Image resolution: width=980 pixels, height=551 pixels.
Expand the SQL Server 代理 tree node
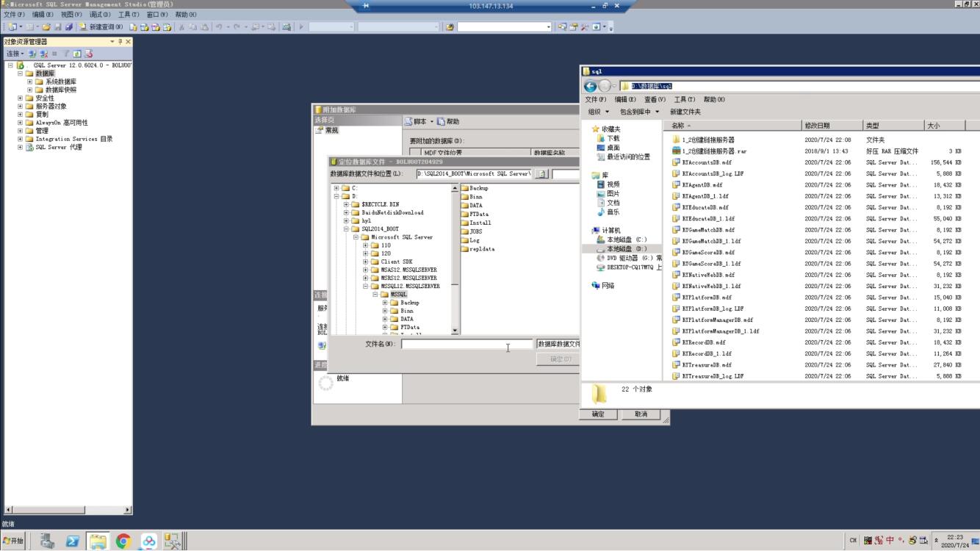21,147
